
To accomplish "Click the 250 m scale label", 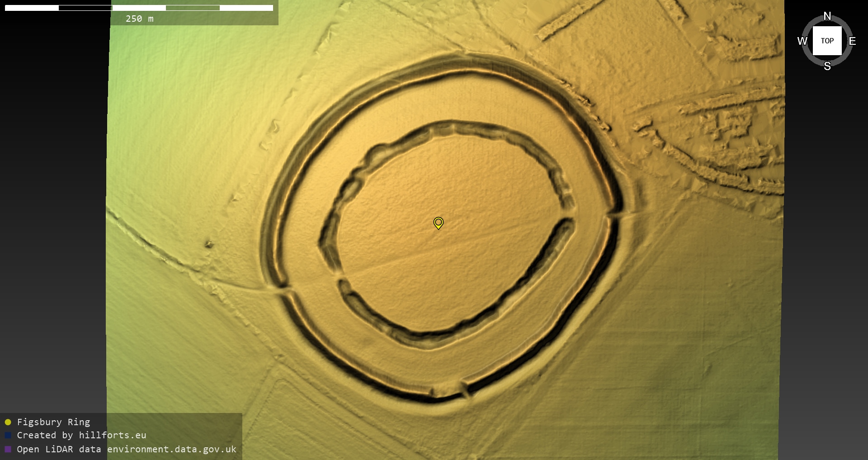I will pos(139,19).
